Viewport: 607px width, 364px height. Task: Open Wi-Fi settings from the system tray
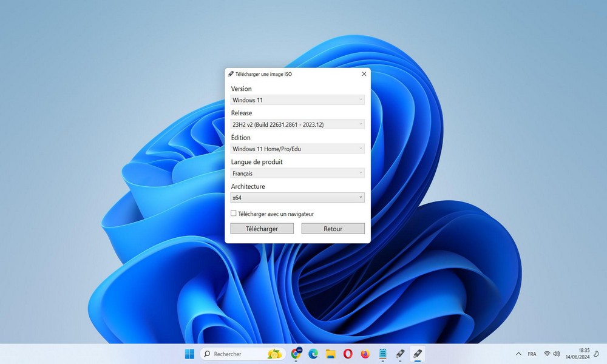[x=546, y=354]
